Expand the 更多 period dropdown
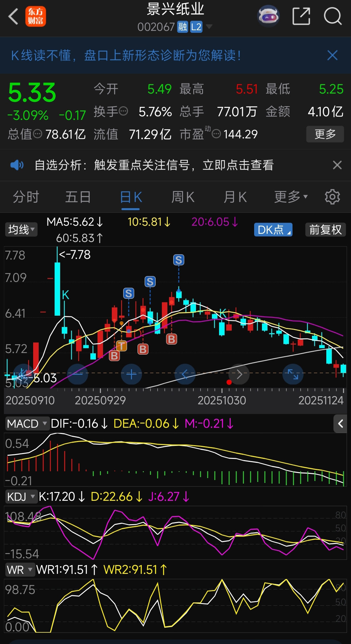 291,197
